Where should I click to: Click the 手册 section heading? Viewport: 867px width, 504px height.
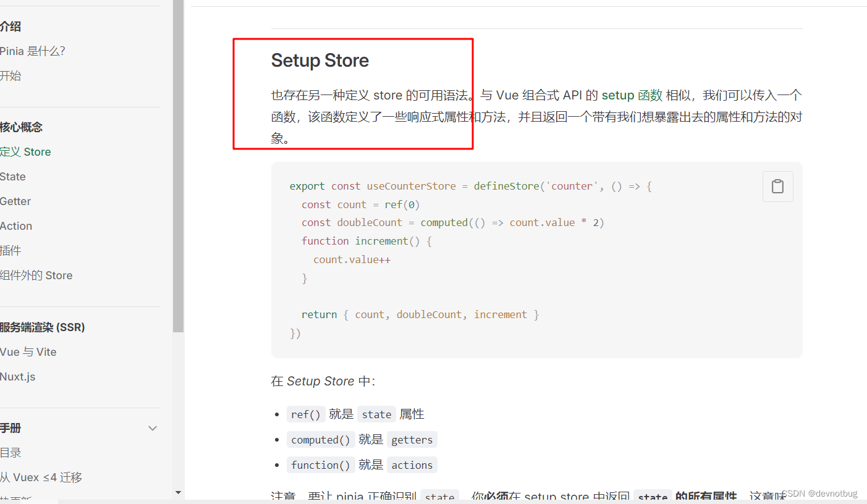click(11, 428)
